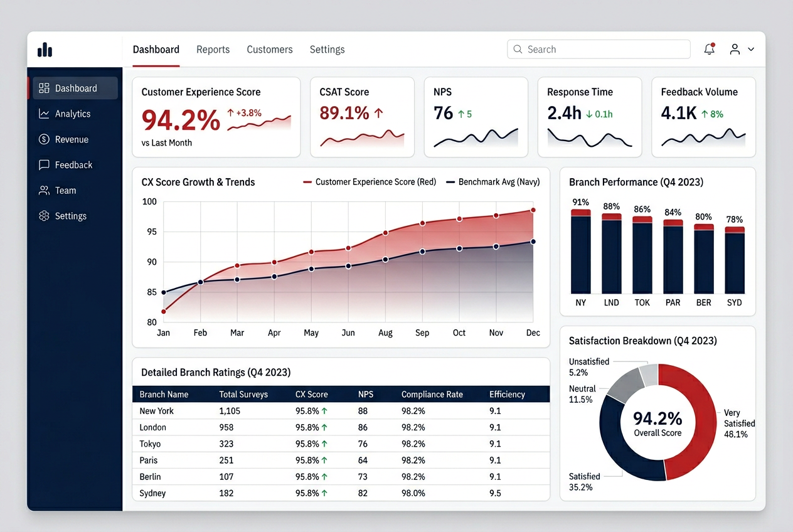
Task: Click the 80% label above BER bar
Action: click(x=704, y=217)
